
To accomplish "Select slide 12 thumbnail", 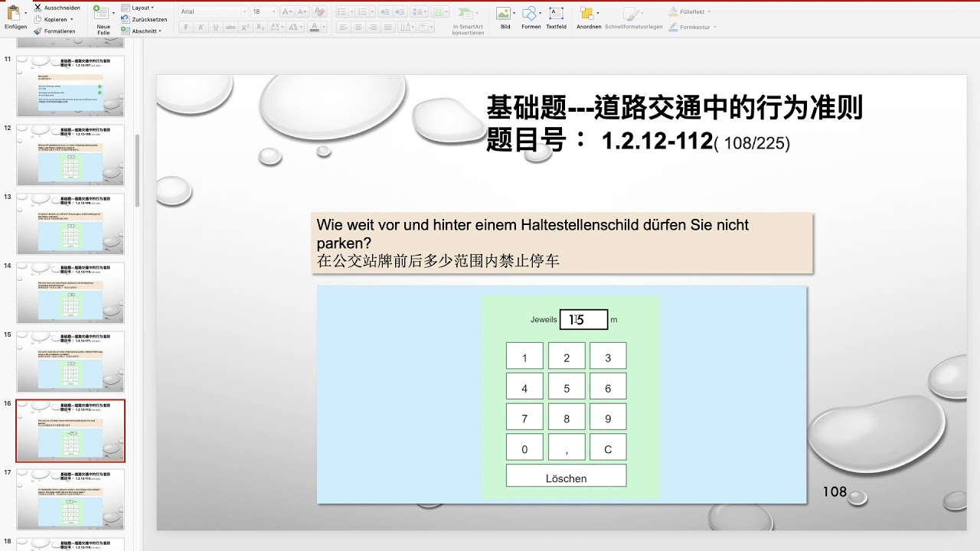I will pos(70,155).
